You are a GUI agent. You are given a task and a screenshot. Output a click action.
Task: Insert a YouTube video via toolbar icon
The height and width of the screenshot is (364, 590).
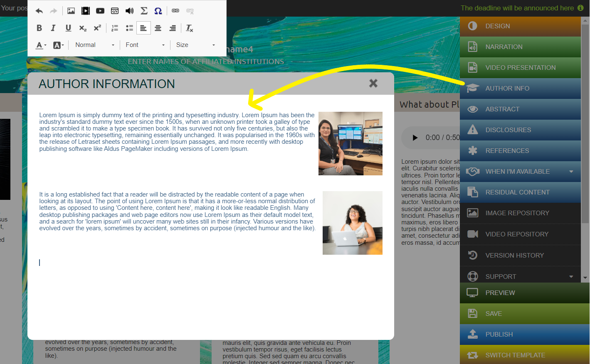tap(100, 11)
